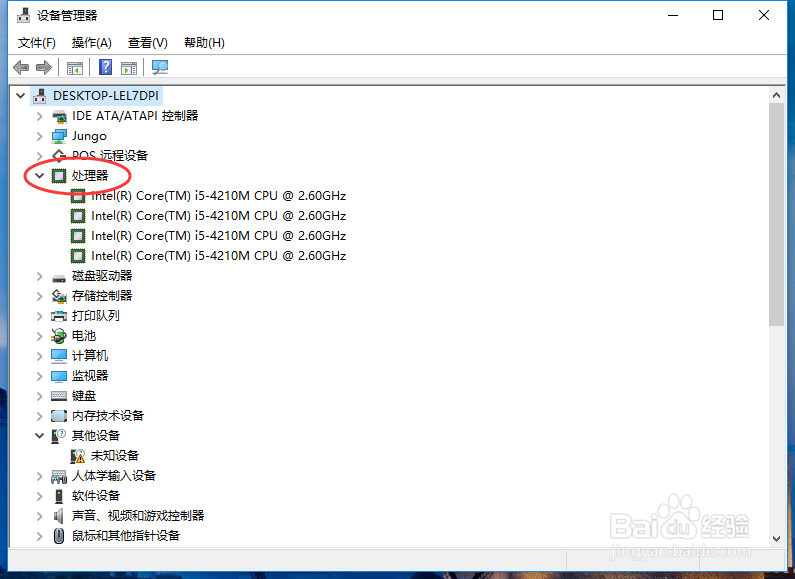Expand the Jungo node
Viewport: 795px width, 579px height.
click(40, 136)
